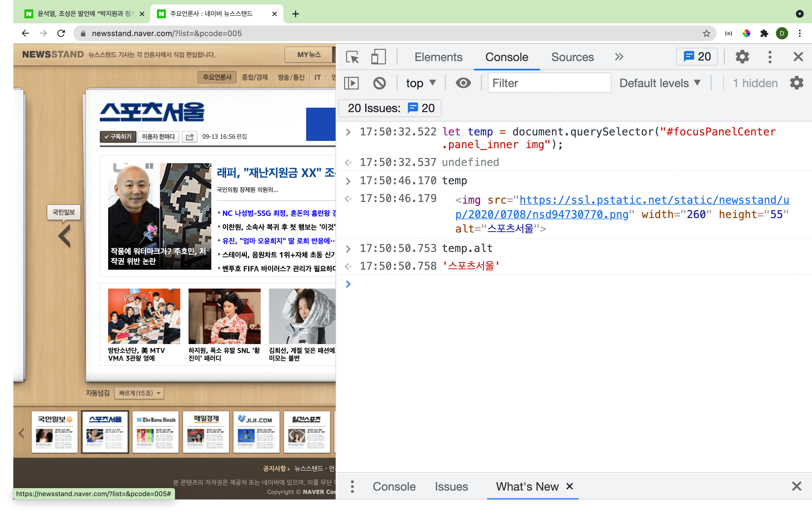Open the color wheel extension icon
The width and height of the screenshot is (812, 515).
click(746, 33)
